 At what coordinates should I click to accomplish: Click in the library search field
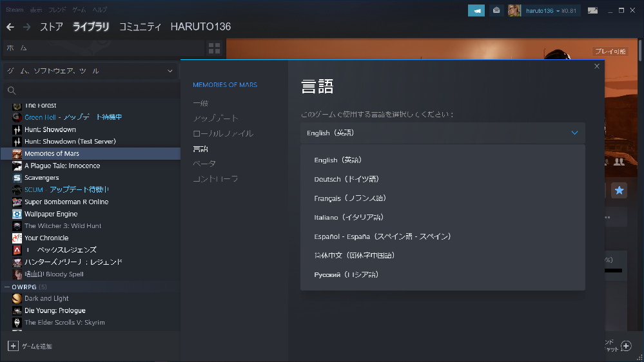click(x=91, y=90)
